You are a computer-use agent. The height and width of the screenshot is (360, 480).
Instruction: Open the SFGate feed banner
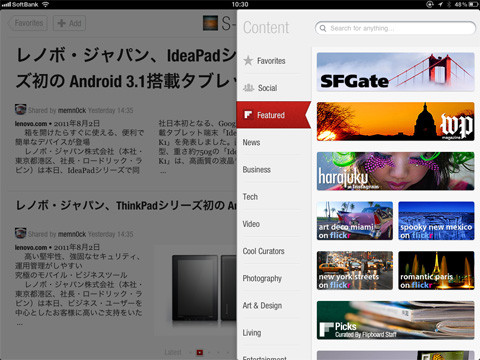pos(395,72)
